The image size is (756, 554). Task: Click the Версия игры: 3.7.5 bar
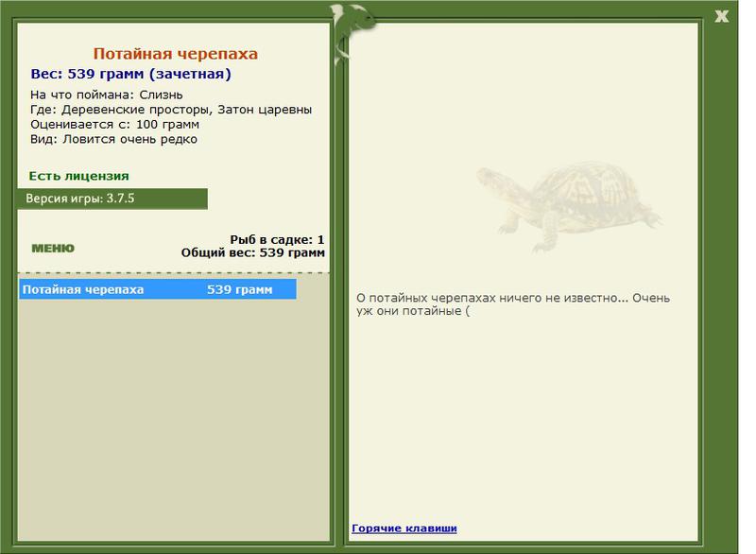(x=112, y=199)
